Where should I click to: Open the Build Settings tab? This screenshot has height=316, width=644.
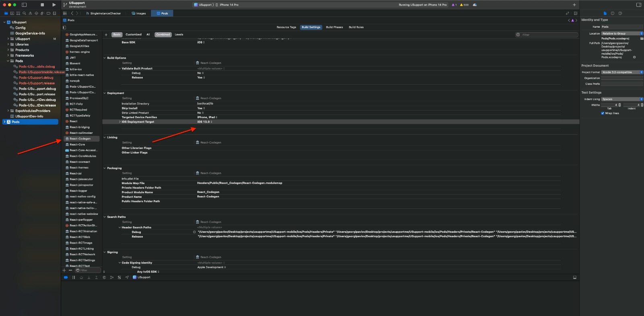(311, 27)
